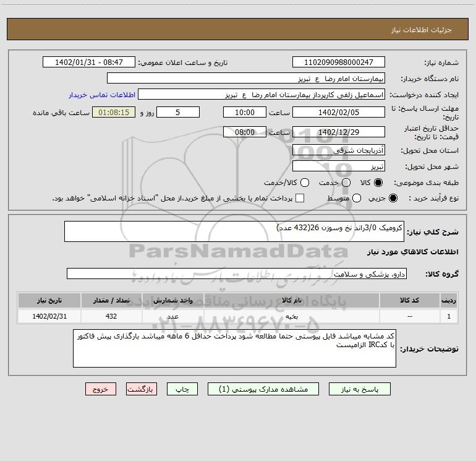Click the remaining days field 5
This screenshot has height=461, width=476.
tap(178, 112)
